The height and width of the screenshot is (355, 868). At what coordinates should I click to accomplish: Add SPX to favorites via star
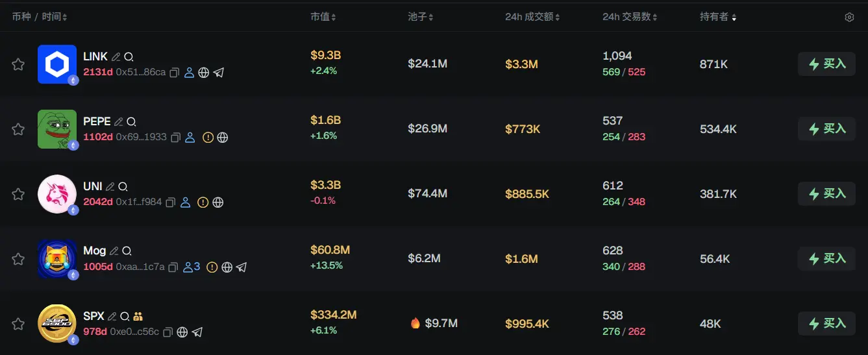(18, 324)
